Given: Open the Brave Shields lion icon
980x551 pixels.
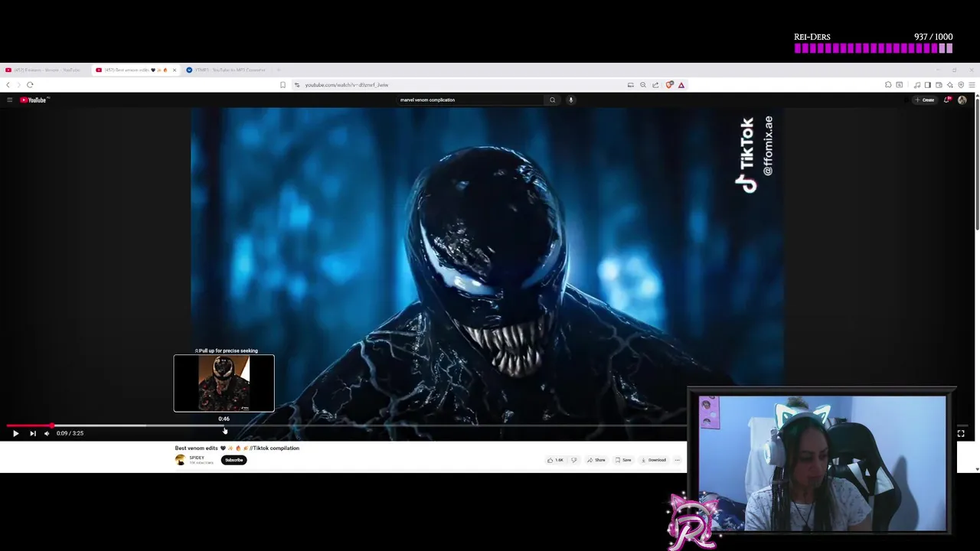Looking at the screenshot, I should tap(669, 85).
